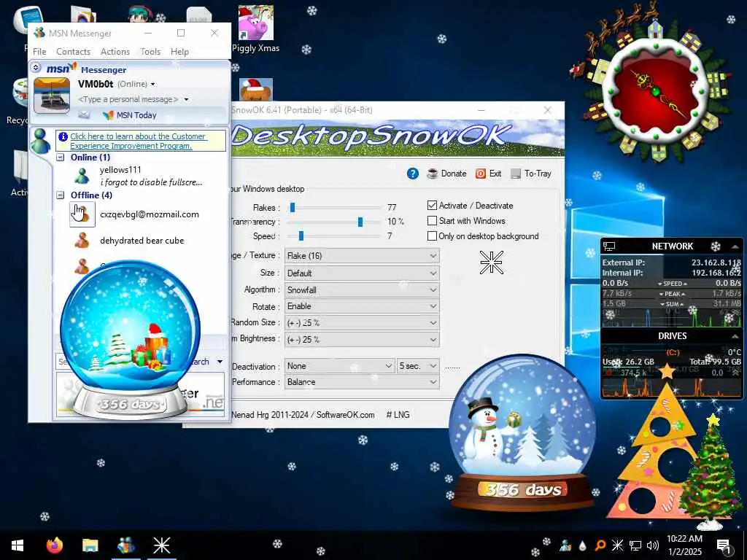Open the volume speaker tray icon
This screenshot has height=560, width=747.
653,545
